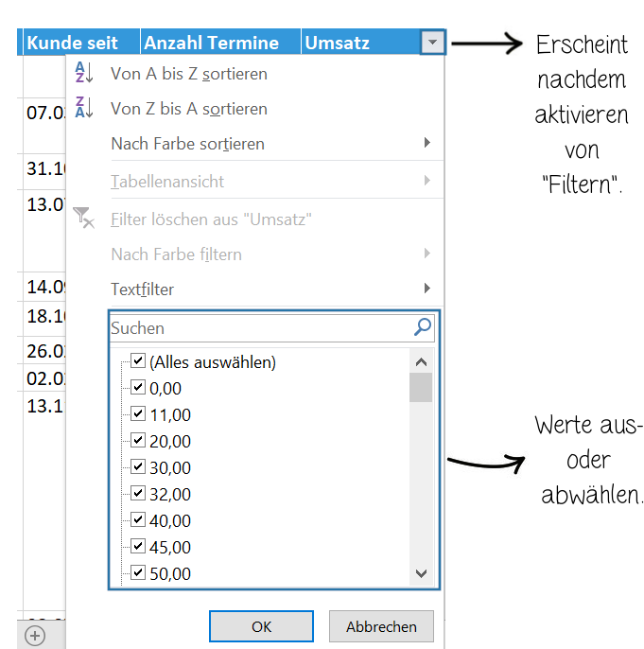
Task: Open the Umsatz column filter dropdown
Action: (x=432, y=43)
